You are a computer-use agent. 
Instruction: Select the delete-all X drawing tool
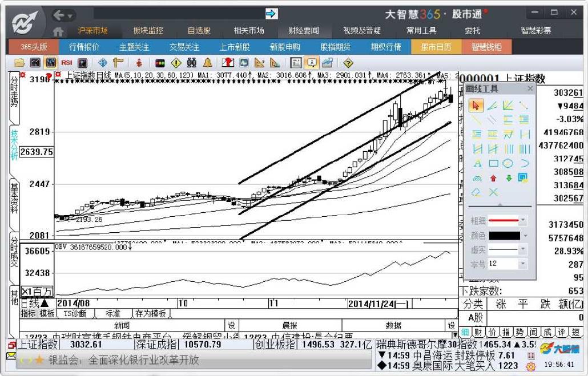[493, 192]
